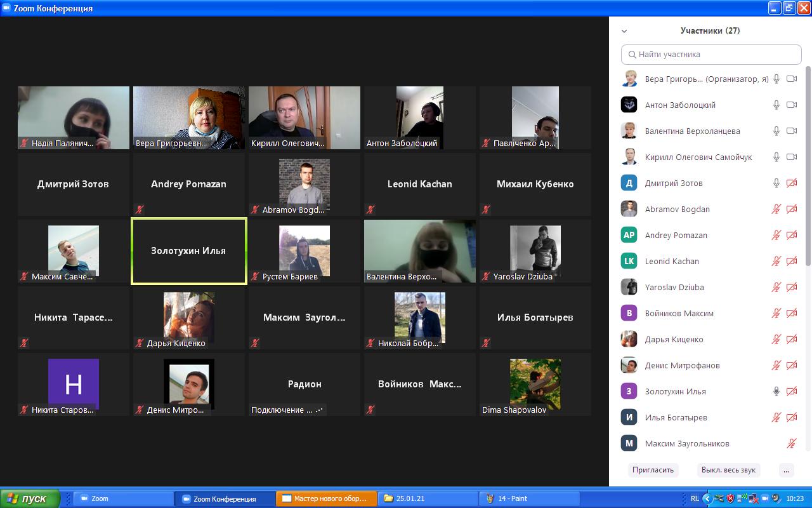
Task: Click the avatar of Дарья Киценко in list
Action: (x=629, y=339)
